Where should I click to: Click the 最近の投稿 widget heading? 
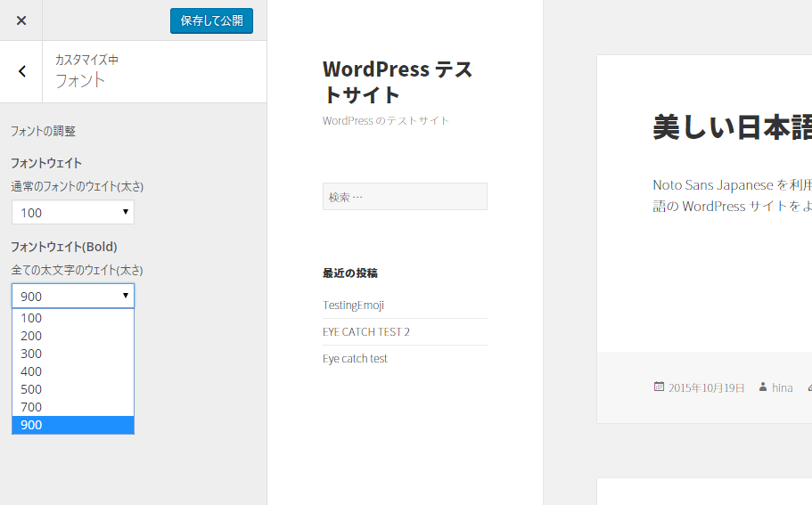click(x=350, y=273)
